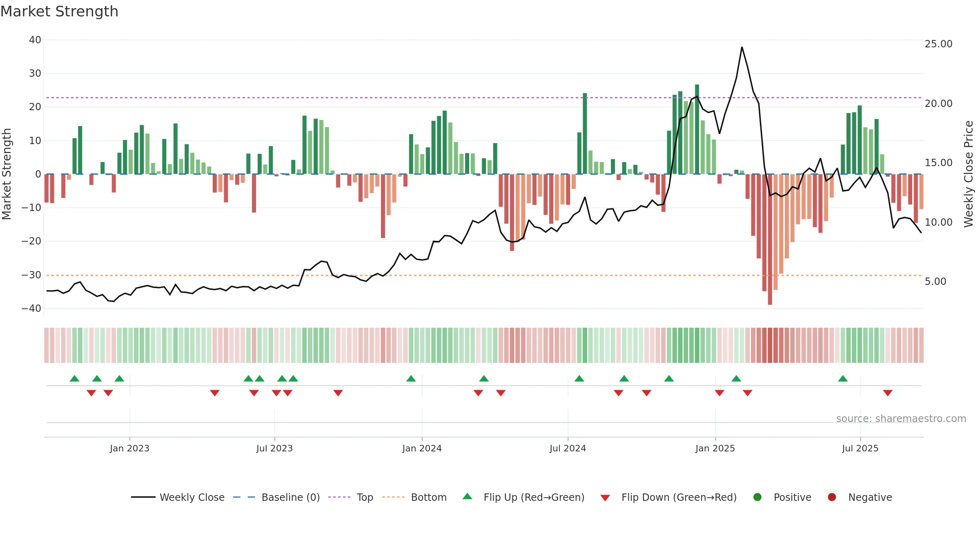Click the Flip Down marker just after Jan 2025
Viewport: 980px width, 551px height.
click(x=719, y=393)
